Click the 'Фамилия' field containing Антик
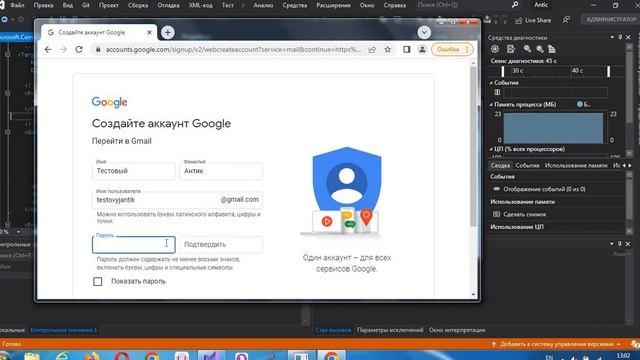Image resolution: width=640 pixels, height=360 pixels. click(221, 171)
